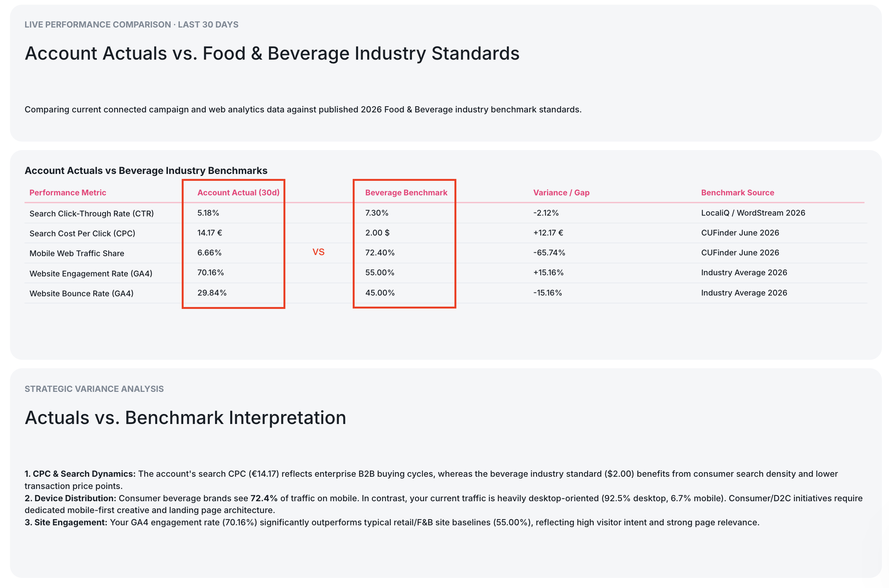The width and height of the screenshot is (889, 588).
Task: Select 'Search Cost Per Click (CPC)' row label
Action: coord(82,233)
